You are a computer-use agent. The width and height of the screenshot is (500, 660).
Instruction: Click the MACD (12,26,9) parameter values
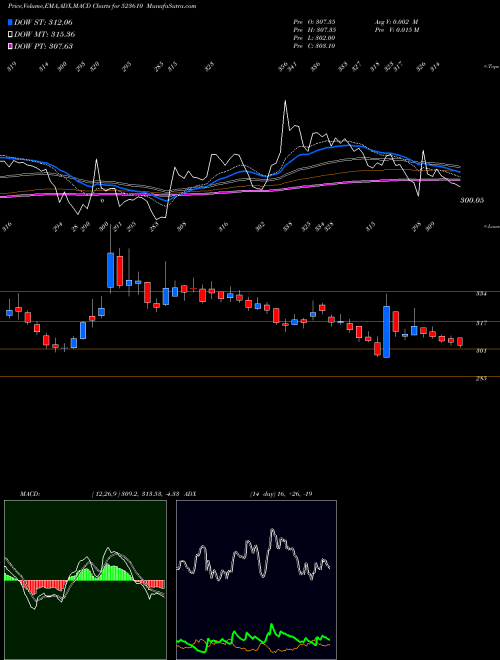[136, 494]
